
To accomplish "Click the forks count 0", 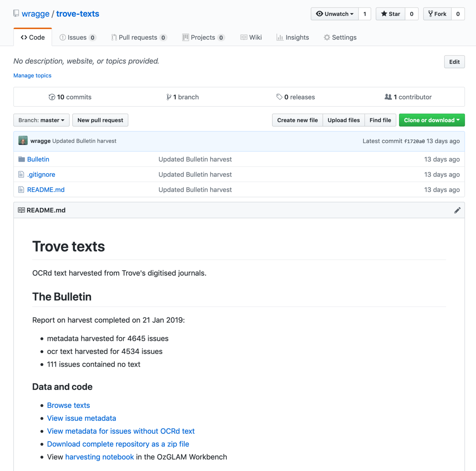I will point(458,14).
